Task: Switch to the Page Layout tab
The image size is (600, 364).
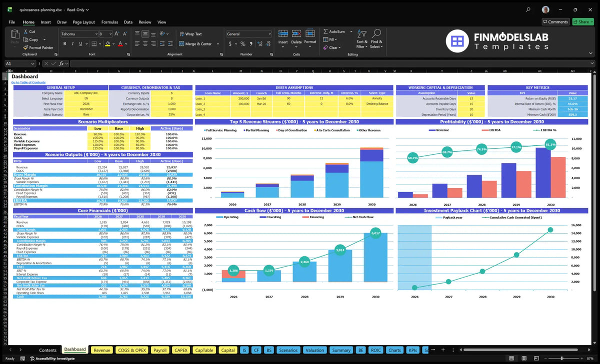Action: (83, 22)
